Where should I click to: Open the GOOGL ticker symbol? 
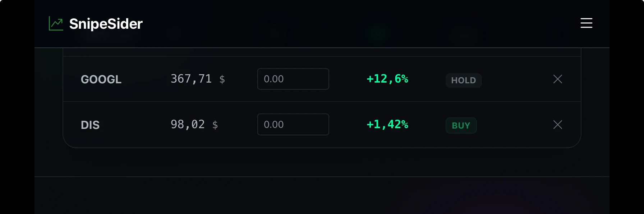coord(101,79)
